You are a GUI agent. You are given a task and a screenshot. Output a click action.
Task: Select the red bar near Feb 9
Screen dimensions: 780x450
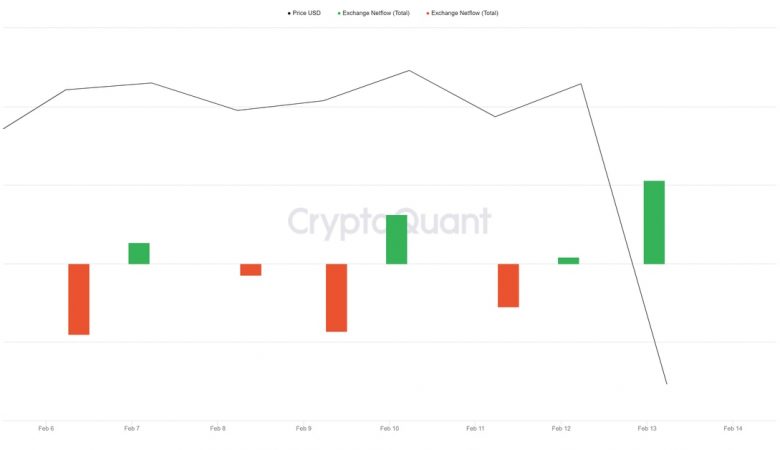336,297
